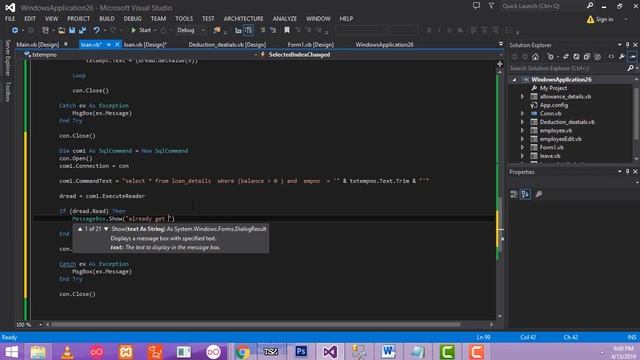Open Properties wrench in Solution Explorer
Viewport: 640px width, 360px height.
point(622,57)
